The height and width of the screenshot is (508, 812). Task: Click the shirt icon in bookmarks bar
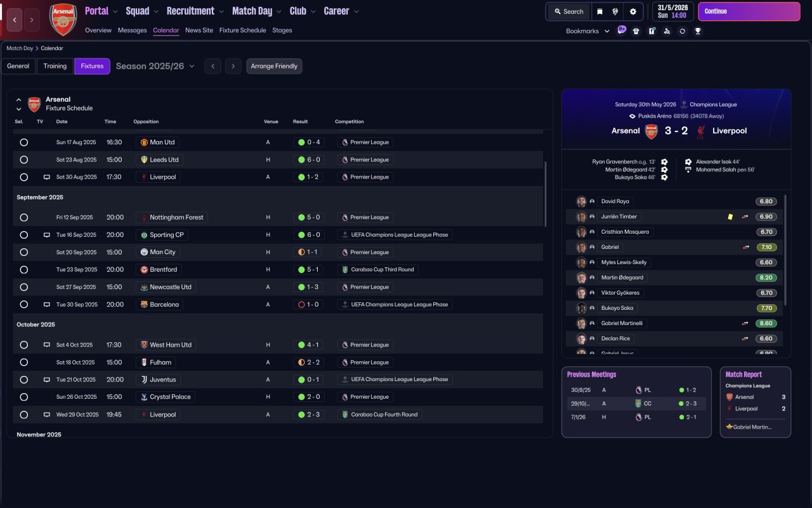[636, 31]
